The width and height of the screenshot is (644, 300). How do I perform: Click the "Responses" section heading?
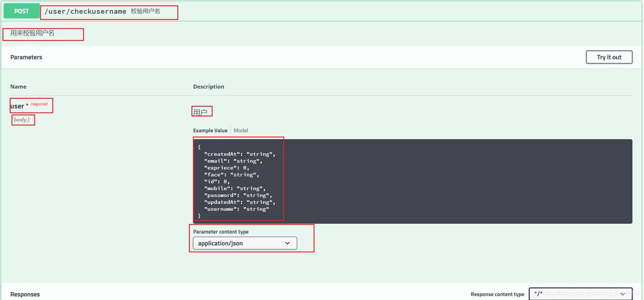click(x=25, y=294)
